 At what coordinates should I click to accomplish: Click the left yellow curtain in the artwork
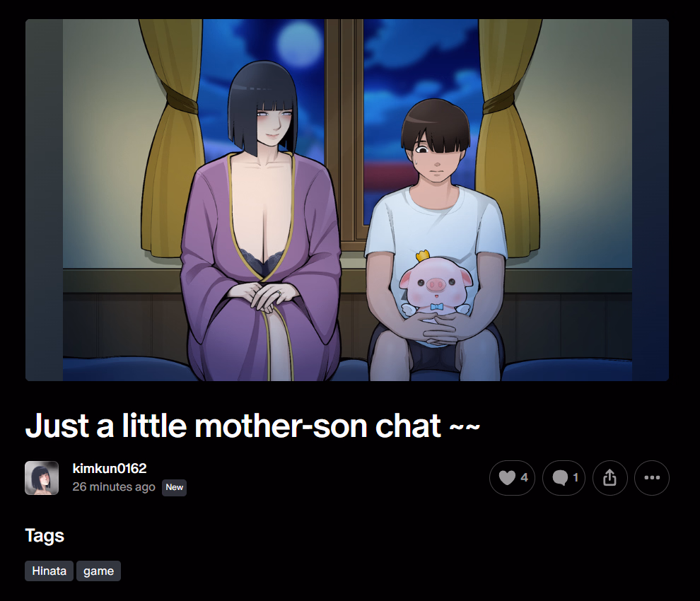point(172,139)
